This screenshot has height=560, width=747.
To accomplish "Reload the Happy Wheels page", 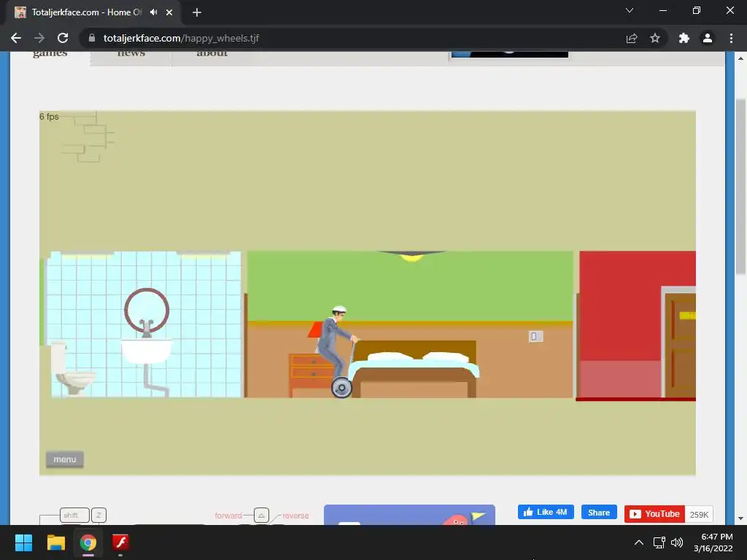I will coord(63,38).
